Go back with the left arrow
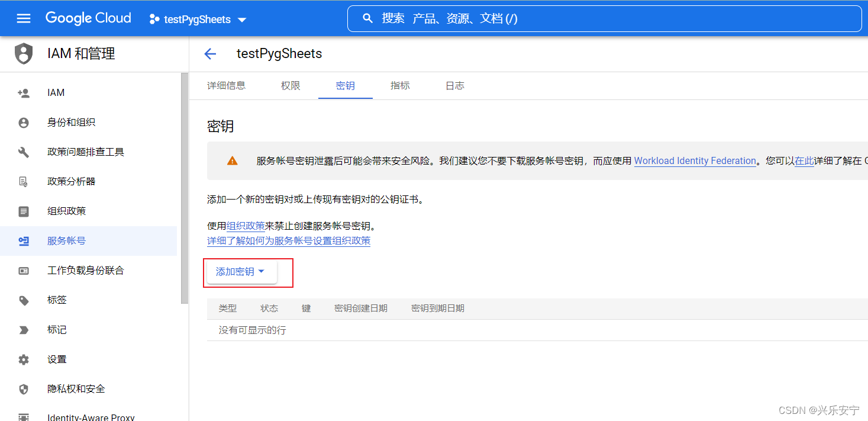 click(210, 54)
